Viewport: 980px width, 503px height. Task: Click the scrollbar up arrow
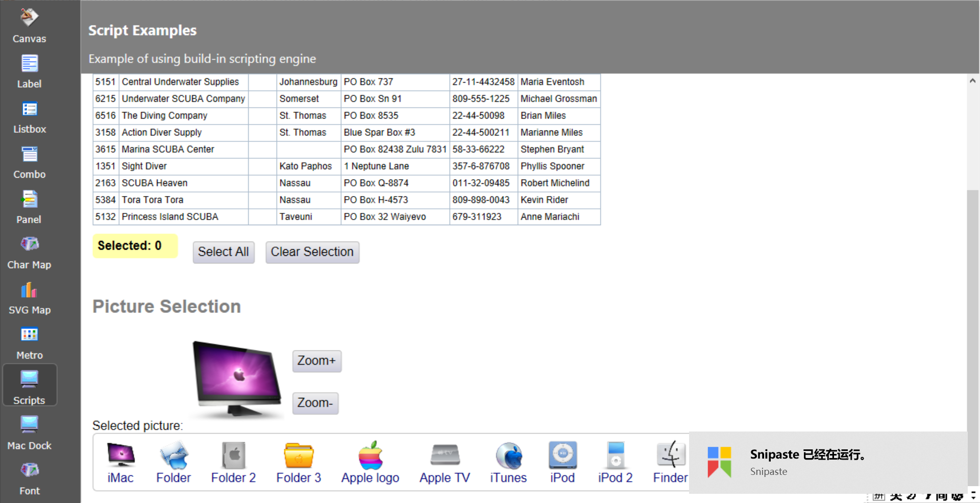tap(972, 80)
